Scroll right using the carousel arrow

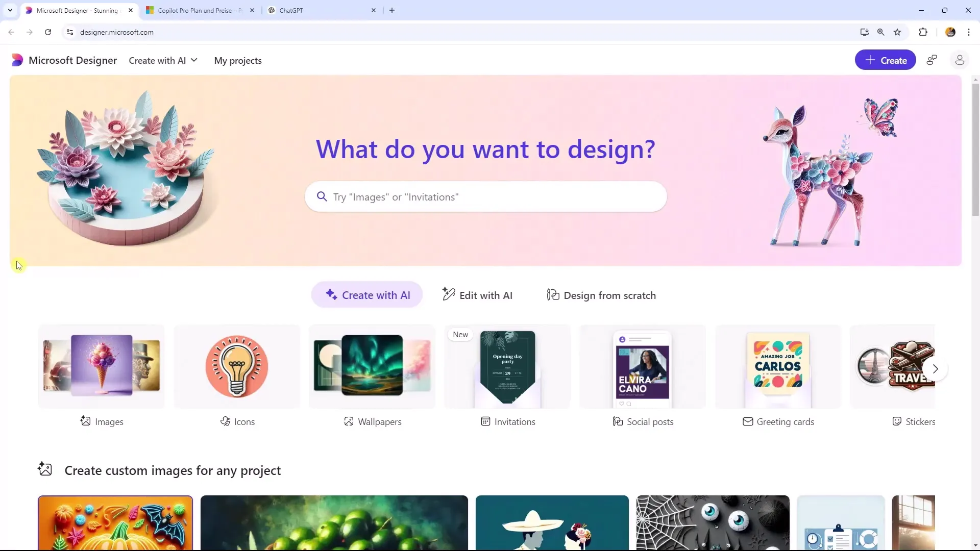936,369
